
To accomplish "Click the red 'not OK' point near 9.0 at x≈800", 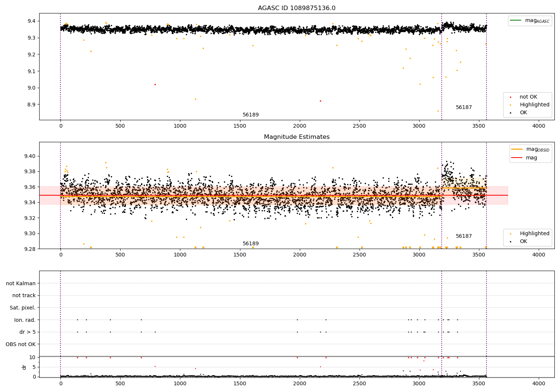I will tap(155, 84).
